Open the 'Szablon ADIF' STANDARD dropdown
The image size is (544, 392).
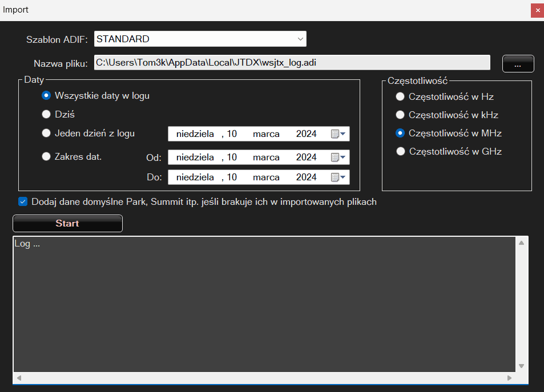[x=200, y=39]
